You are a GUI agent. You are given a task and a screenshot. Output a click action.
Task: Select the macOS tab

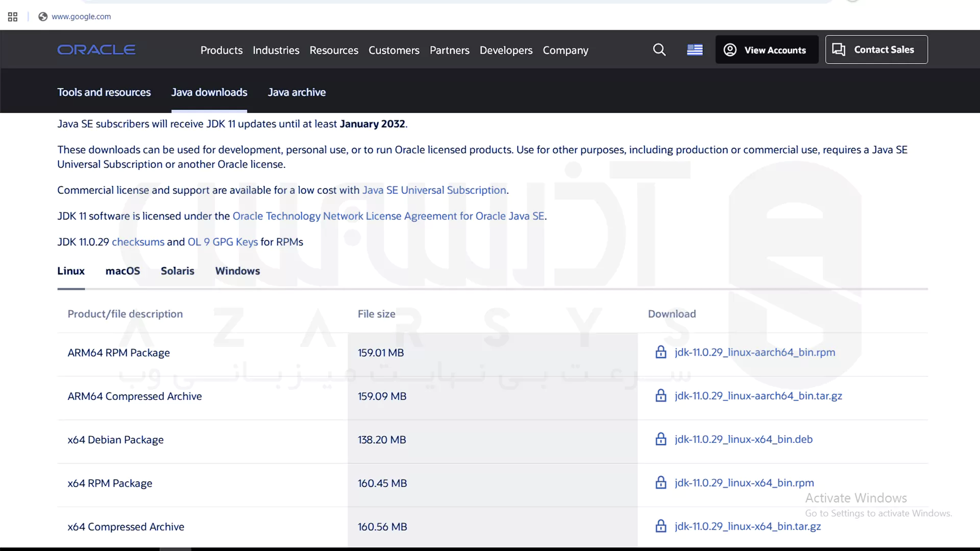click(122, 271)
